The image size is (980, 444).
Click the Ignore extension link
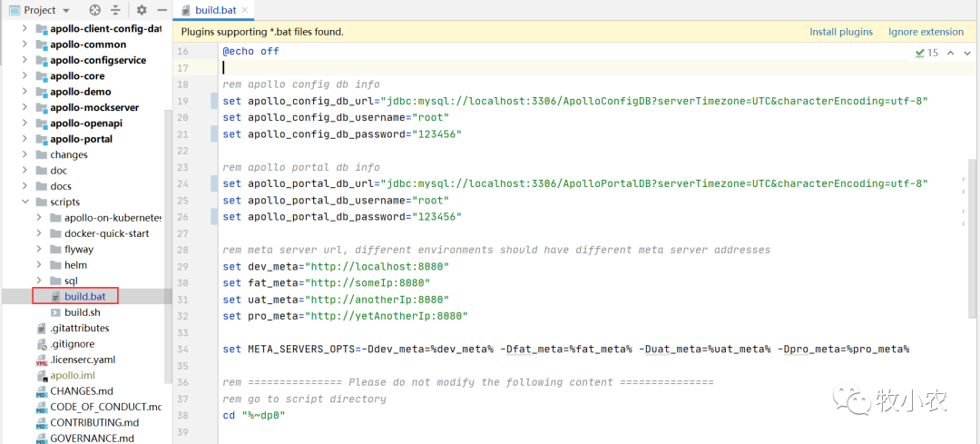pos(926,32)
